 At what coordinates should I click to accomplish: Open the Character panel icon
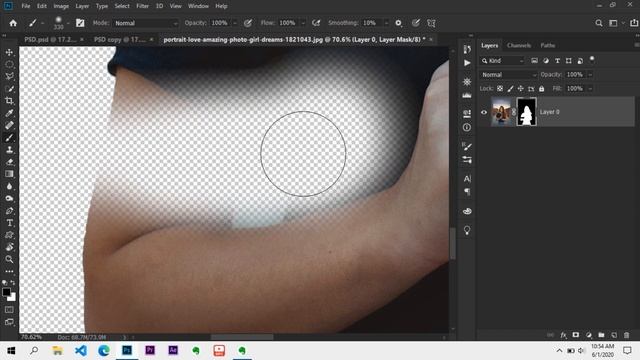click(467, 179)
